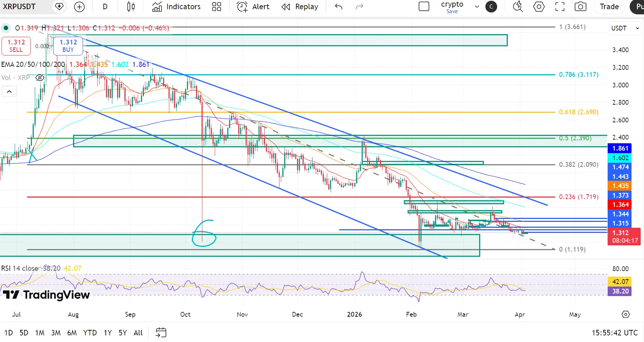This screenshot has width=644, height=342.
Task: Select the 0.618 (2.690) Fibonacci label
Action: [579, 112]
